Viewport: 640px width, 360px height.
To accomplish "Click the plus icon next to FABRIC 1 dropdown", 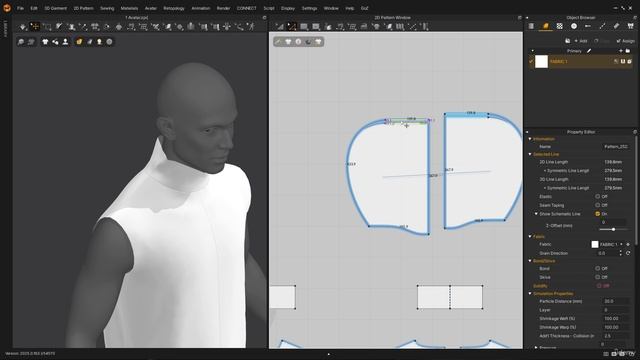I will (628, 244).
